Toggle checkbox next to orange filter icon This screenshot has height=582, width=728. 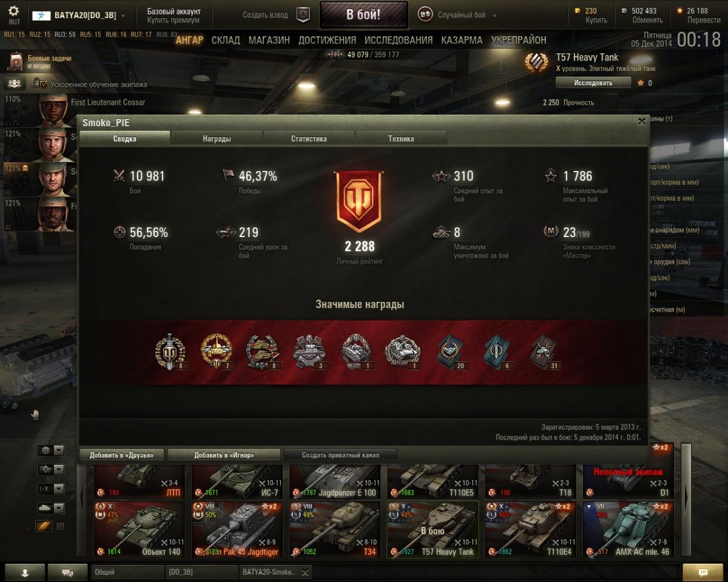60,526
